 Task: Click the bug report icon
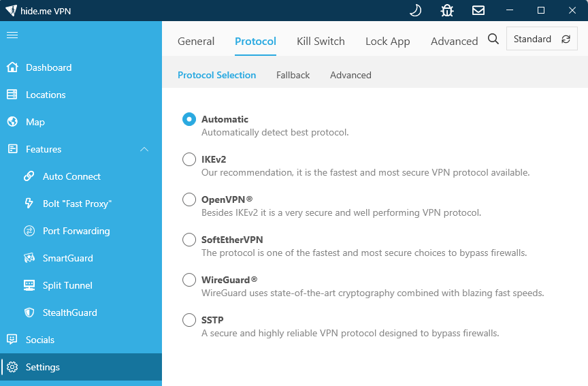coord(447,10)
